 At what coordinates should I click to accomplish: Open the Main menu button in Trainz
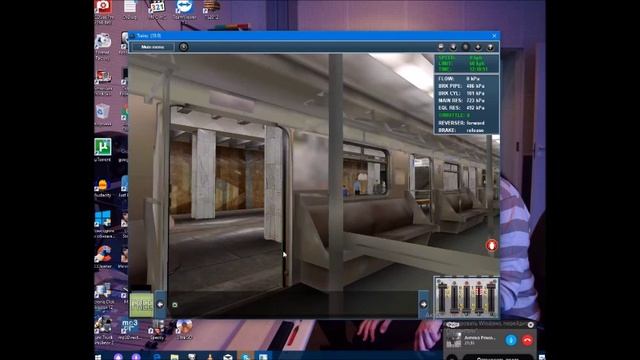click(x=153, y=47)
